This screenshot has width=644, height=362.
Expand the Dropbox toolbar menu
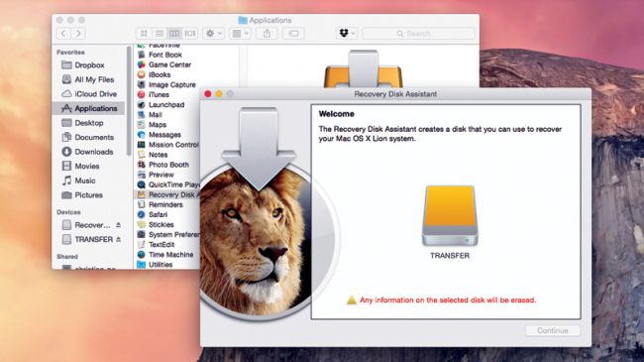point(347,34)
